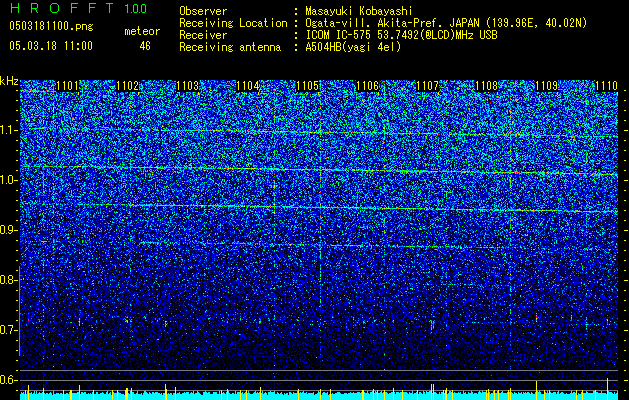The width and height of the screenshot is (629, 400).
Task: Click the 1104 time marker
Action: (248, 85)
